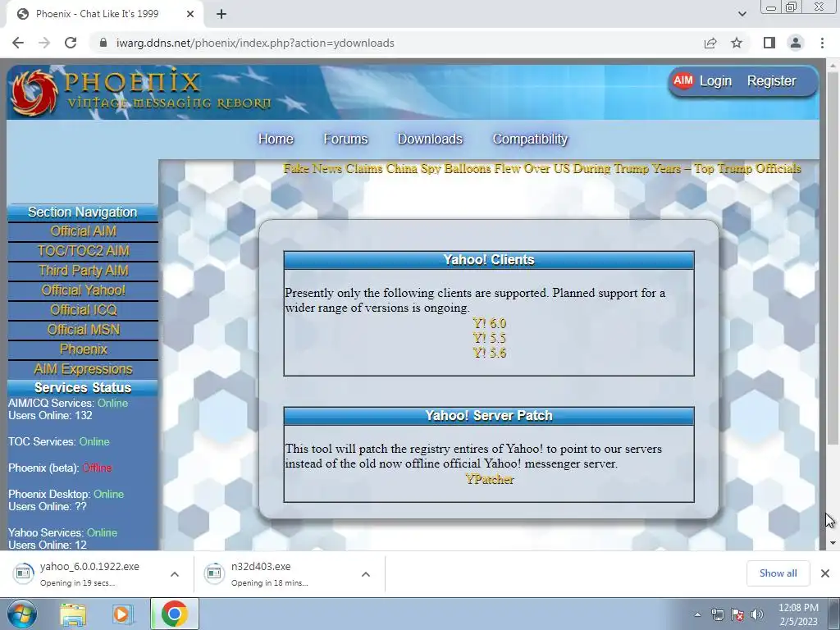Open the volume speaker icon
The image size is (840, 630).
pyautogui.click(x=756, y=615)
